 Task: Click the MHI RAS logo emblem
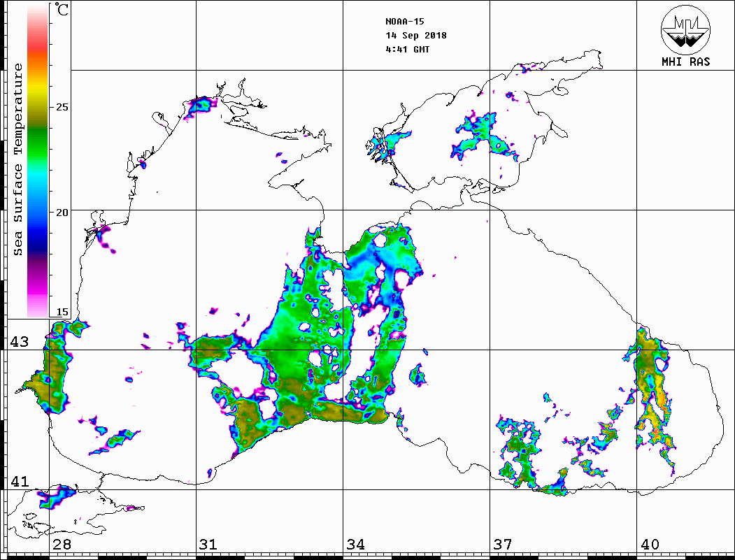tap(685, 29)
